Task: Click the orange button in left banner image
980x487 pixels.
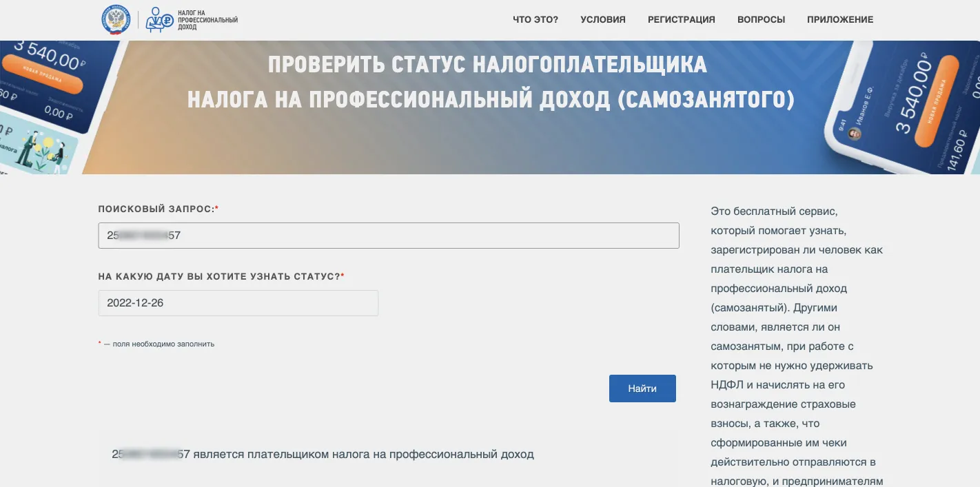Action: [x=41, y=74]
